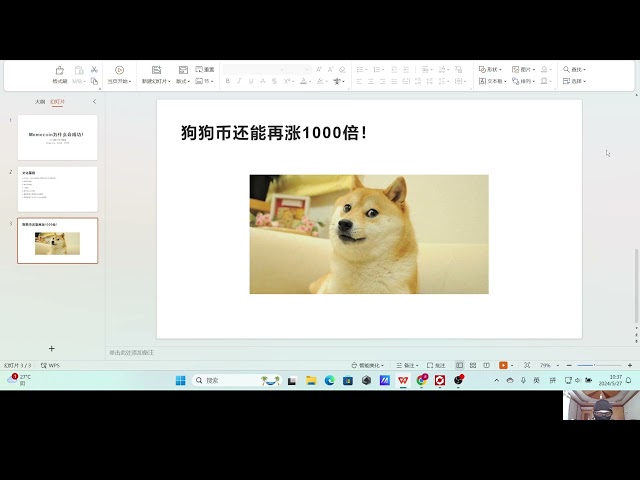The height and width of the screenshot is (480, 640).
Task: Switch to the Slides (幻灯片) tab
Action: (x=57, y=102)
